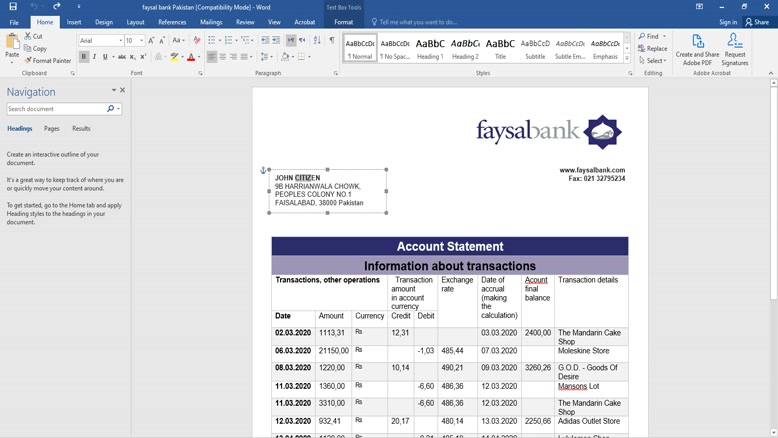Switch to the Pages tab in Navigation
This screenshot has width=778, height=438.
click(51, 129)
